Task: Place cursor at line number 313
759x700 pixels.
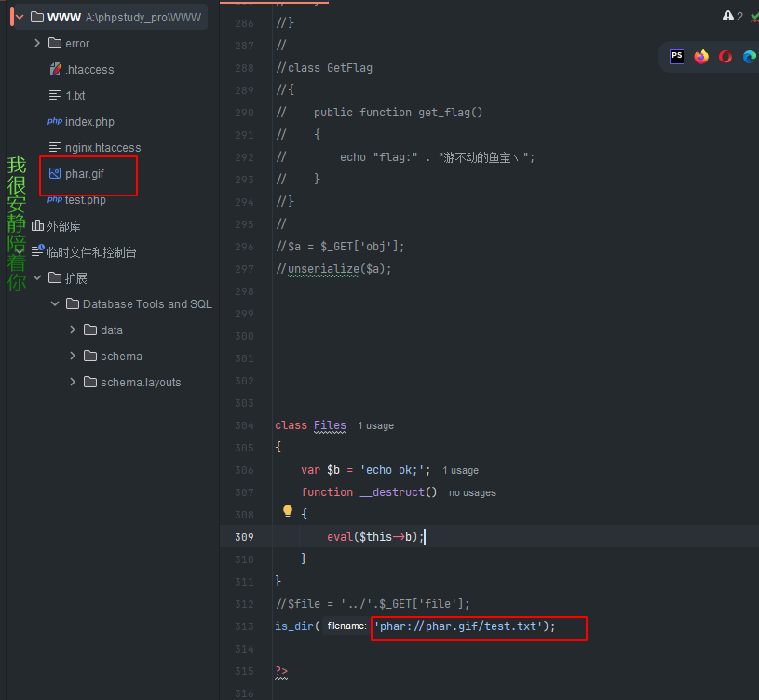Action: 244,626
